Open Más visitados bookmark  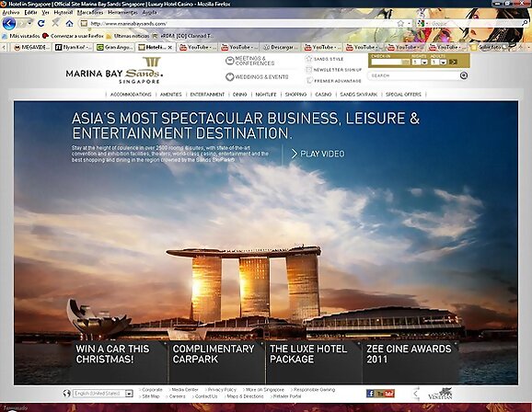[x=20, y=36]
